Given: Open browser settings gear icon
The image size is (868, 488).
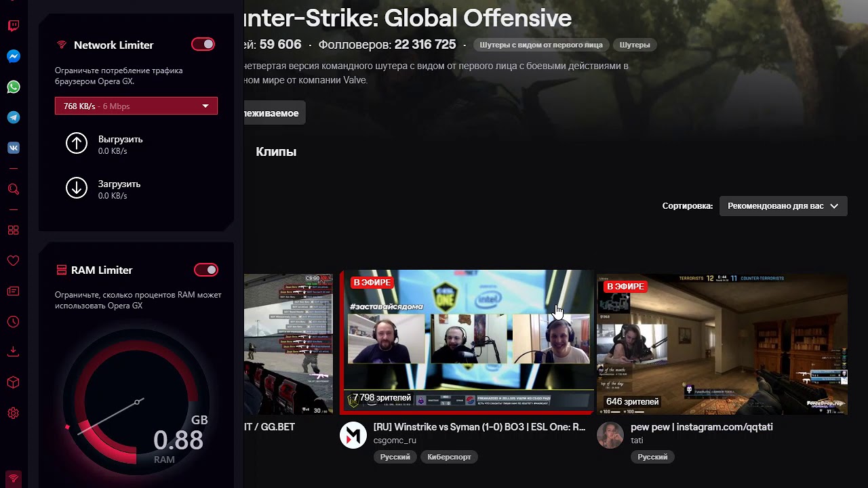Looking at the screenshot, I should 13,413.
